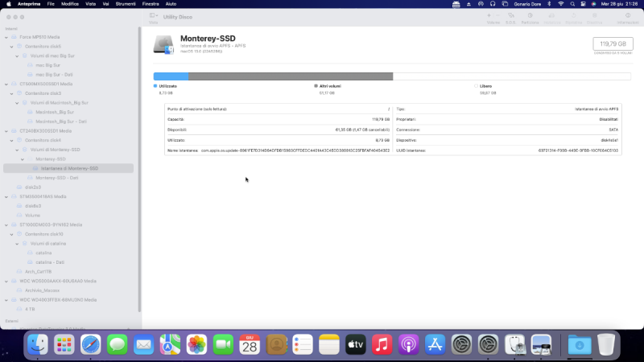
Task: Click the UUID istantanea value
Action: [x=578, y=150]
